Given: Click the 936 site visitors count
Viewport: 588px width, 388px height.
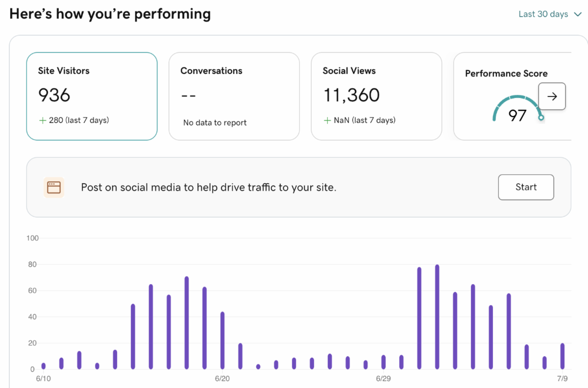Looking at the screenshot, I should [x=54, y=95].
